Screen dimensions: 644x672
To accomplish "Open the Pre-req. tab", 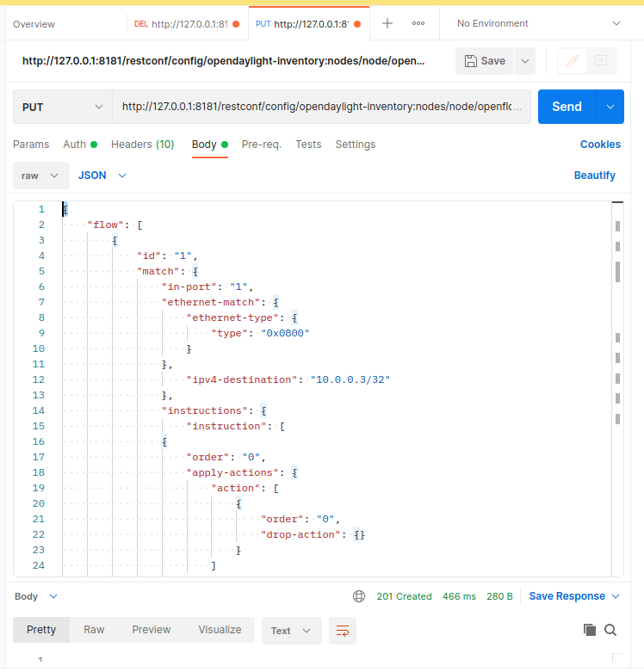I will [x=261, y=145].
